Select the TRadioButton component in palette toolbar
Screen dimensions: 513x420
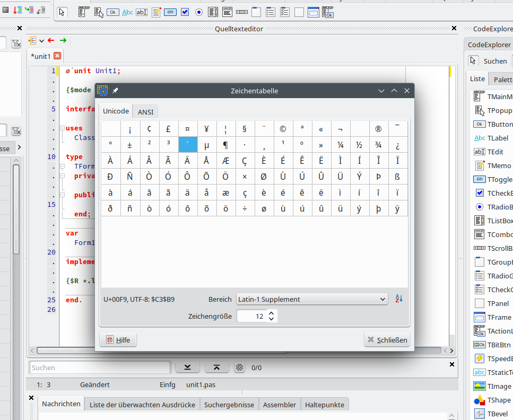pos(199,12)
